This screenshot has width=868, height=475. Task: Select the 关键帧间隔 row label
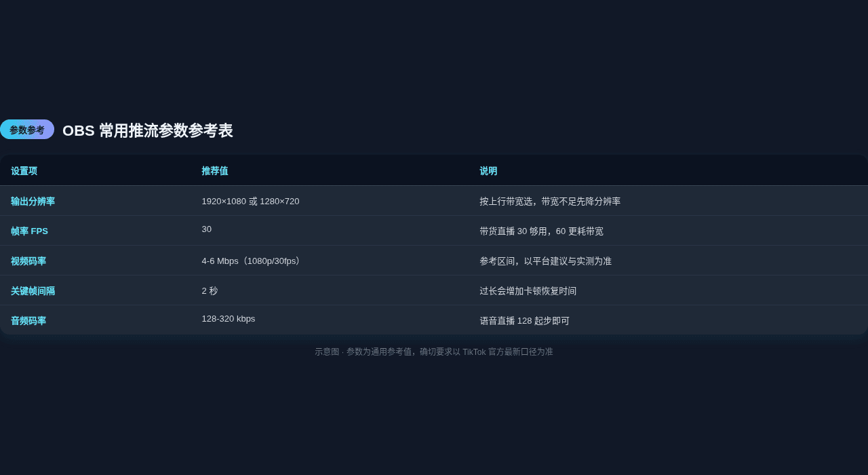click(x=33, y=291)
